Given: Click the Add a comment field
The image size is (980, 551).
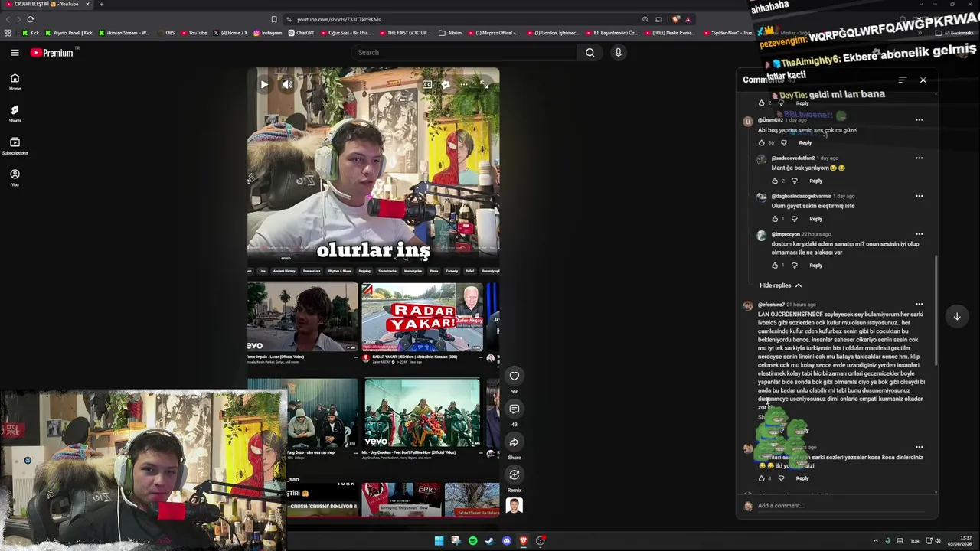Looking at the screenshot, I should [x=841, y=506].
